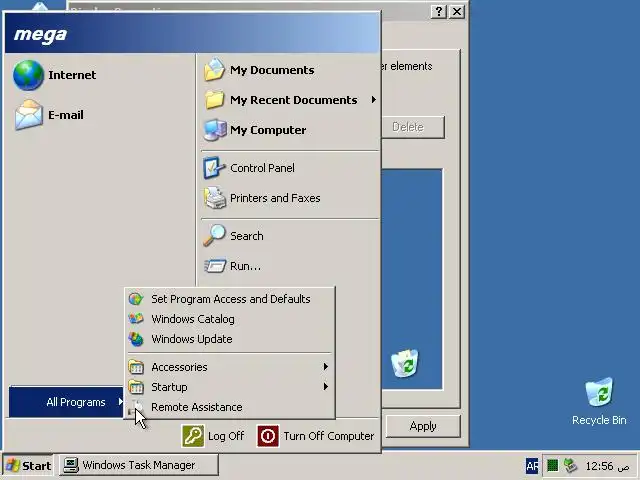Click the dialog Help question mark button
Screen dimensions: 640x480
438,11
